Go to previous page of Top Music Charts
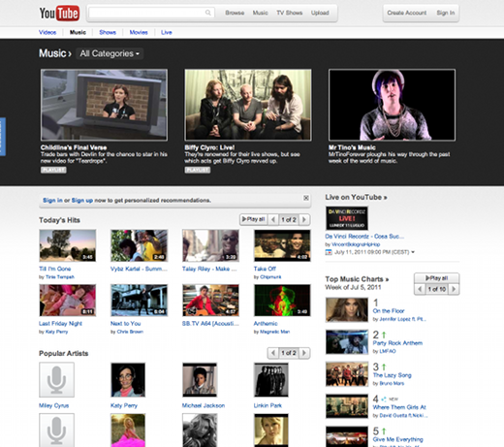This screenshot has height=447, width=504. coord(420,289)
